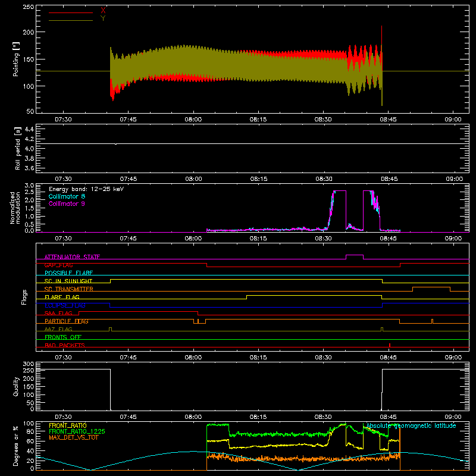Select the Pointing axis title
476x476 pixels.
coord(16,59)
